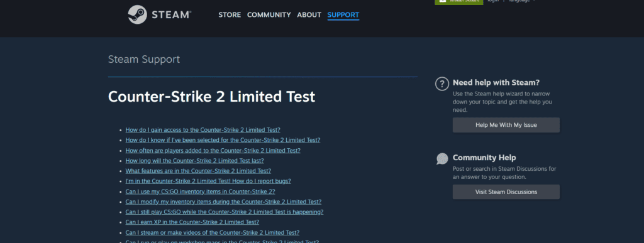This screenshot has height=243, width=644.
Task: Open 'Can I modify my inventory items' link
Action: click(223, 202)
